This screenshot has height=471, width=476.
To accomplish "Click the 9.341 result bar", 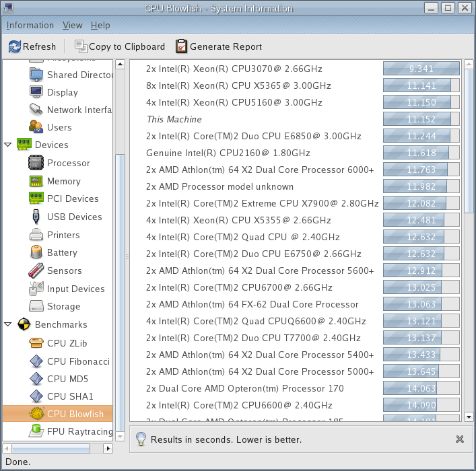I will 421,69.
